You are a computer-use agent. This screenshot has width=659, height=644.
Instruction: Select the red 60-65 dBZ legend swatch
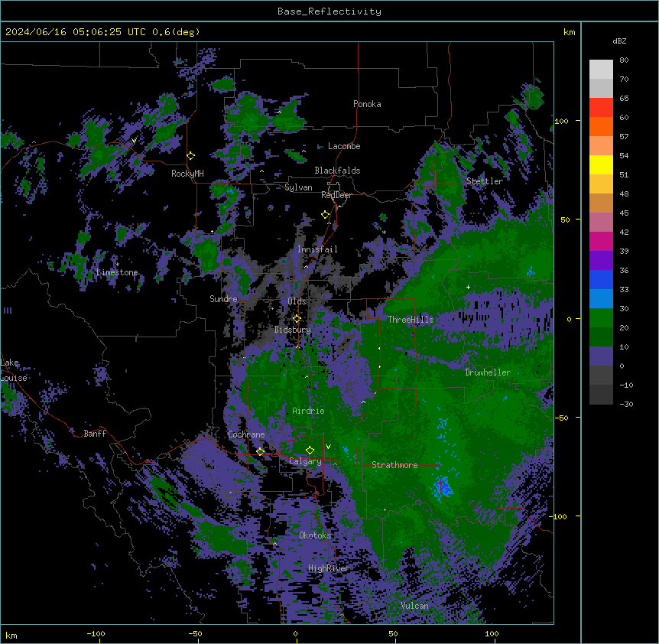(x=601, y=108)
